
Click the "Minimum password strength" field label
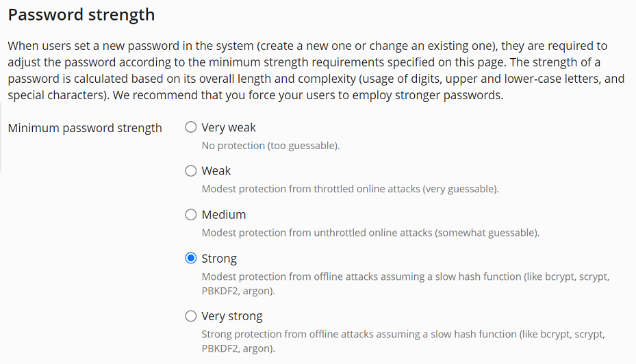pyautogui.click(x=85, y=128)
